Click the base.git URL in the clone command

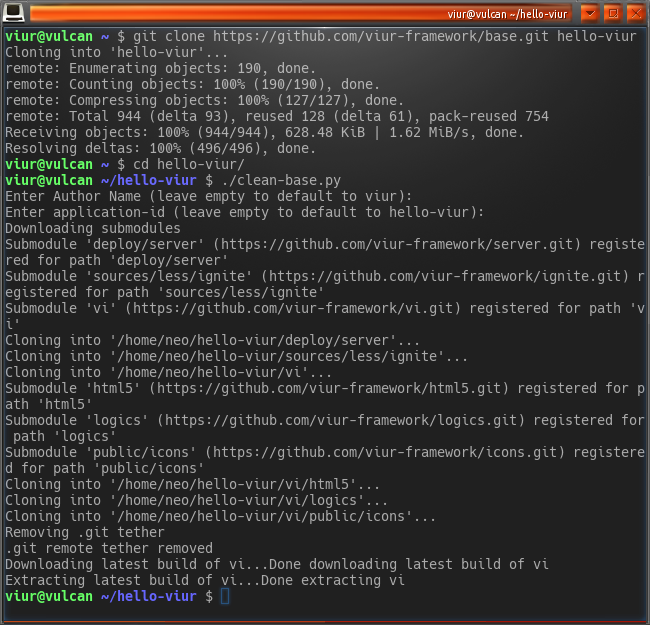point(381,36)
